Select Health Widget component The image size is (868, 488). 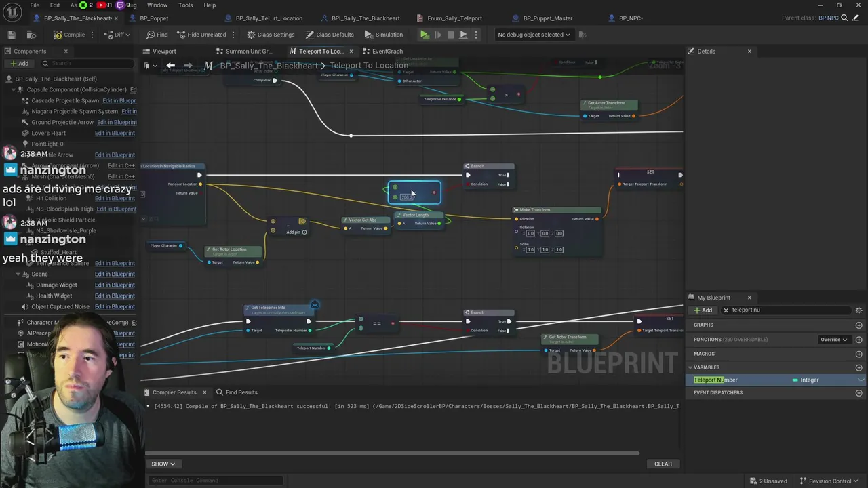click(x=54, y=296)
